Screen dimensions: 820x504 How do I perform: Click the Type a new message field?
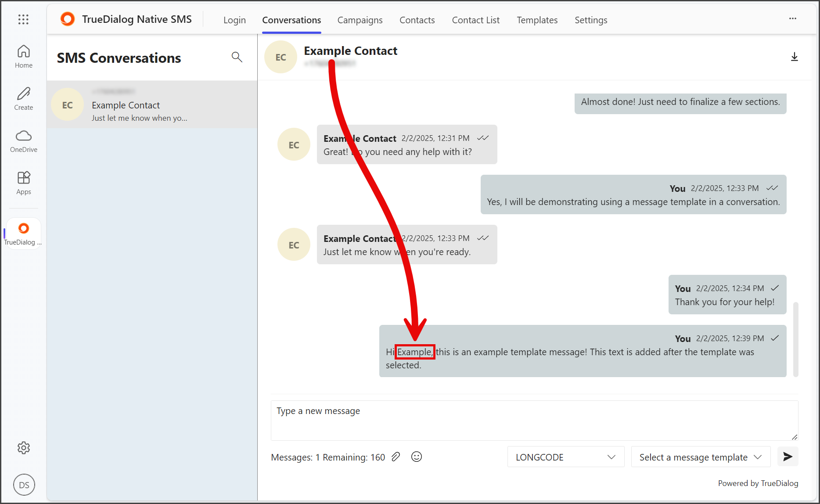tap(534, 420)
